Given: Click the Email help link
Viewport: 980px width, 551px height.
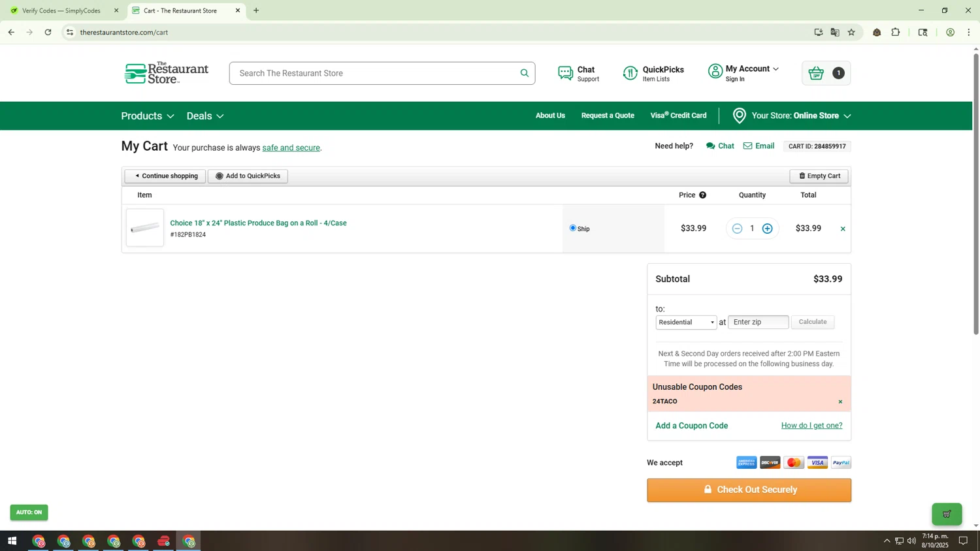Looking at the screenshot, I should [759, 146].
